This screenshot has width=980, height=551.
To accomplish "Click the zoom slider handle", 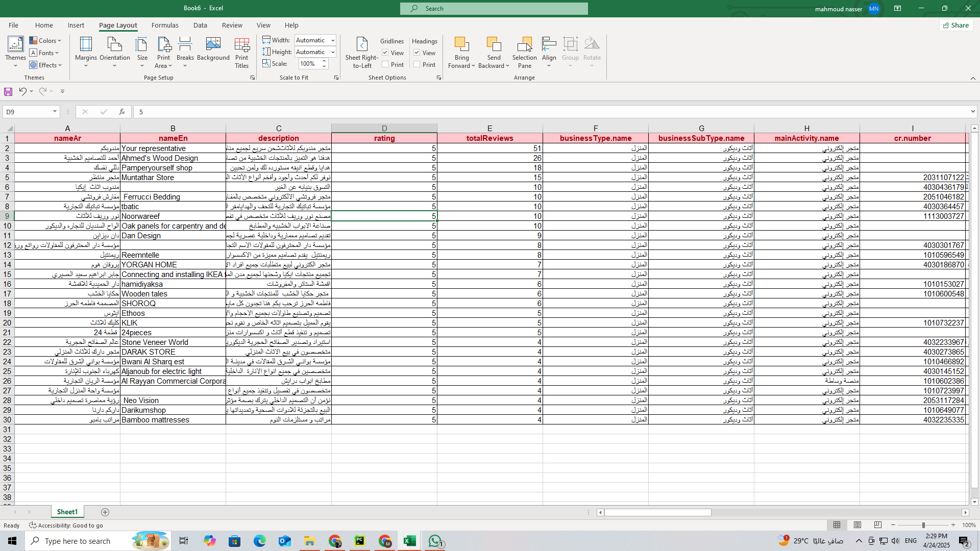I will (x=923, y=525).
